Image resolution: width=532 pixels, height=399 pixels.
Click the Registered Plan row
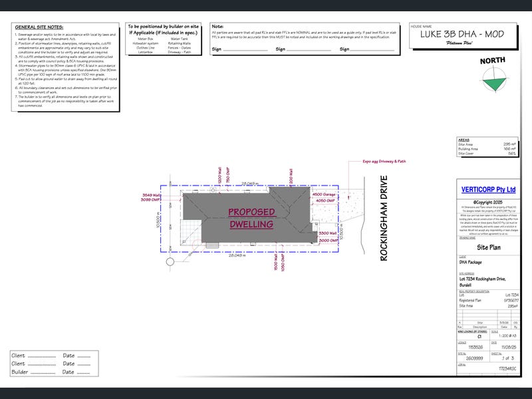pyautogui.click(x=489, y=301)
